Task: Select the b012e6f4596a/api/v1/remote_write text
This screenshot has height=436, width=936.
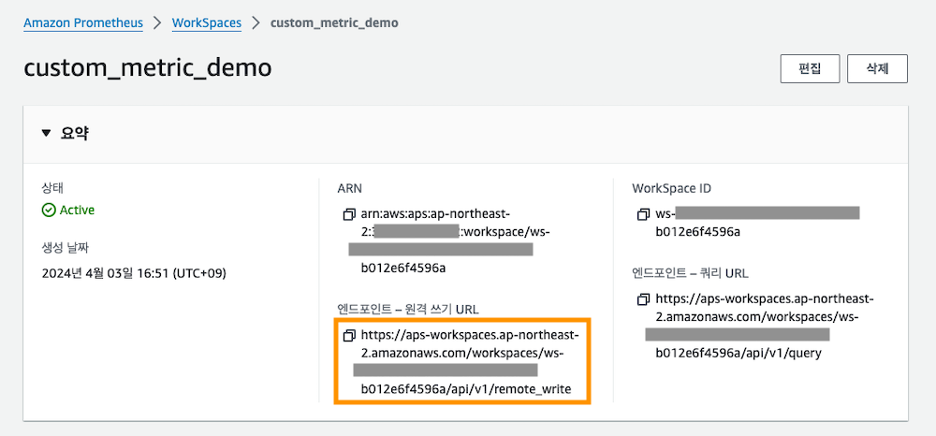Action: pyautogui.click(x=466, y=389)
